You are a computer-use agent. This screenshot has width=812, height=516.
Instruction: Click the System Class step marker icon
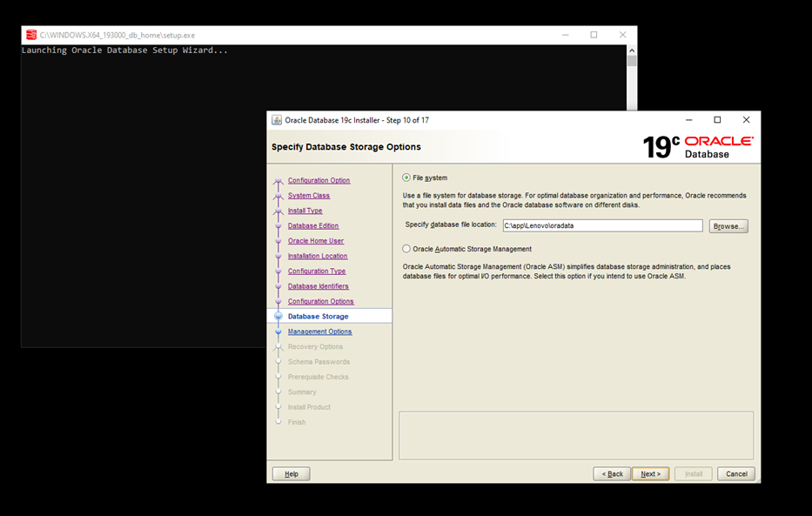pos(278,196)
